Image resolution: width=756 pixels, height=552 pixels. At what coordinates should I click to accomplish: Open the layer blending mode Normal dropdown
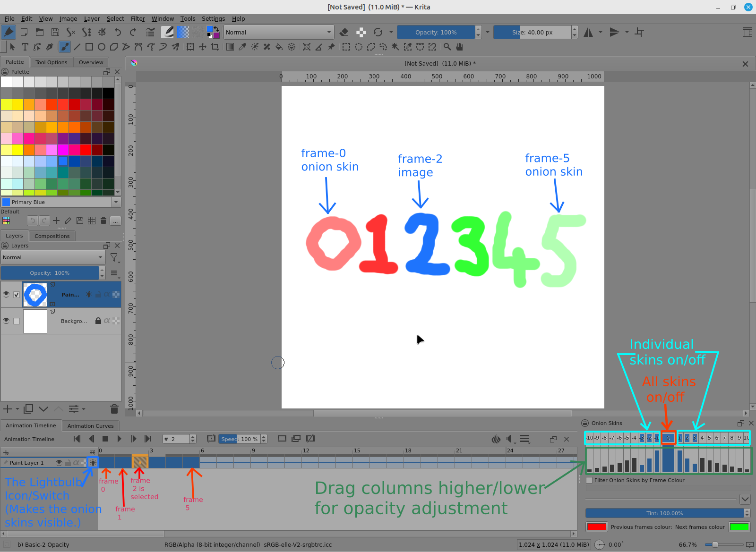(52, 257)
